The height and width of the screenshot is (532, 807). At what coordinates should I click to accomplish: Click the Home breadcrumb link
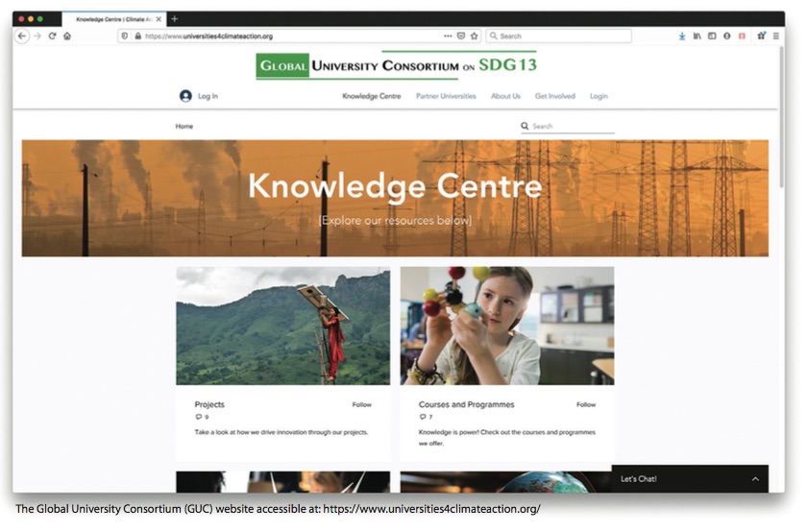pyautogui.click(x=184, y=126)
